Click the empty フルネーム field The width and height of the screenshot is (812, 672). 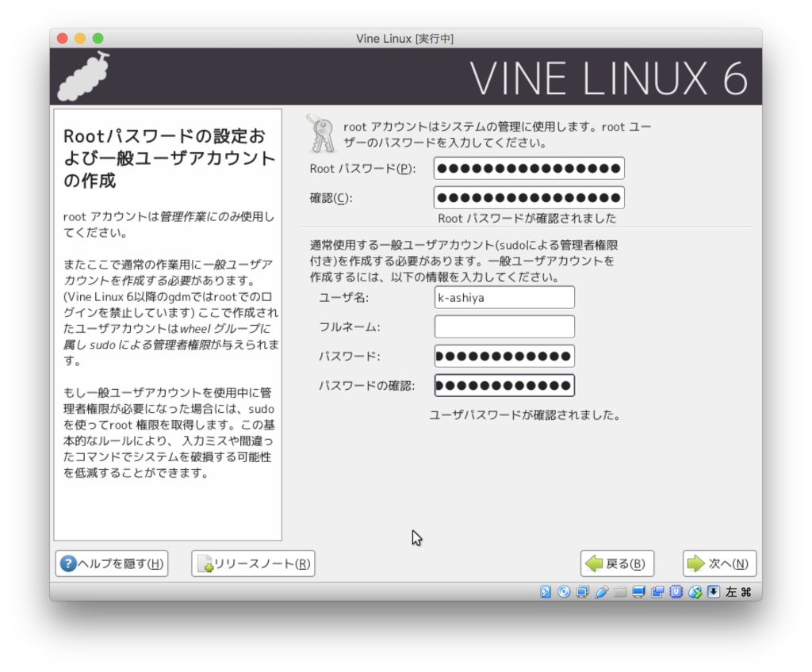[504, 326]
